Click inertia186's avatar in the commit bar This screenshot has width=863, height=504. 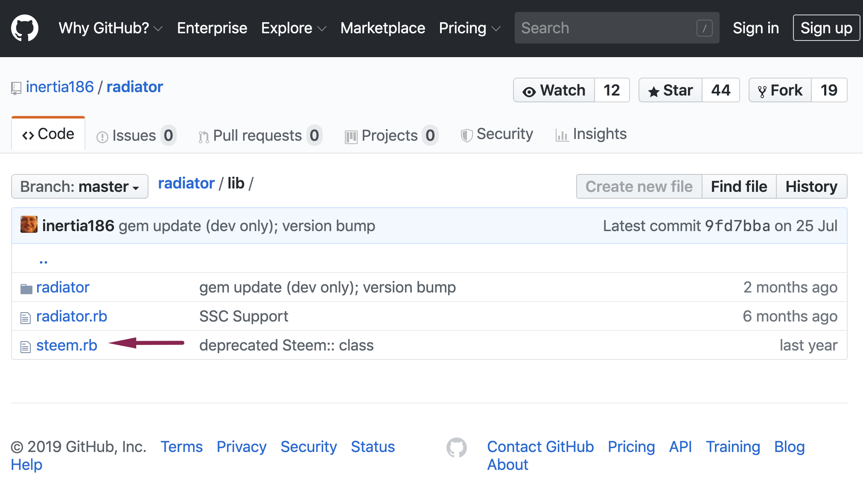coord(29,224)
